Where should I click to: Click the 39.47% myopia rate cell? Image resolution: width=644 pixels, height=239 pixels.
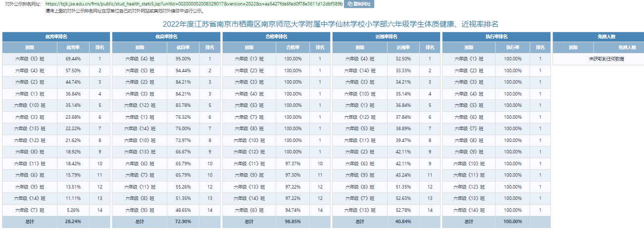coord(402,140)
